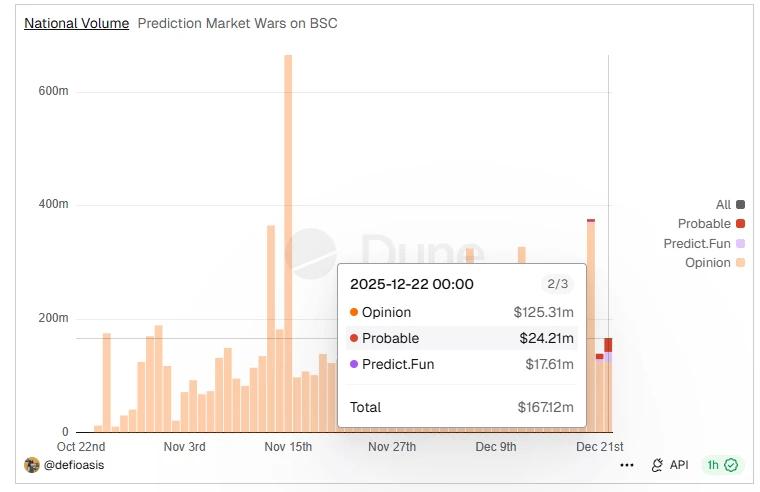
Task: Click the Opinion orange dot in tooltip
Action: tap(354, 313)
